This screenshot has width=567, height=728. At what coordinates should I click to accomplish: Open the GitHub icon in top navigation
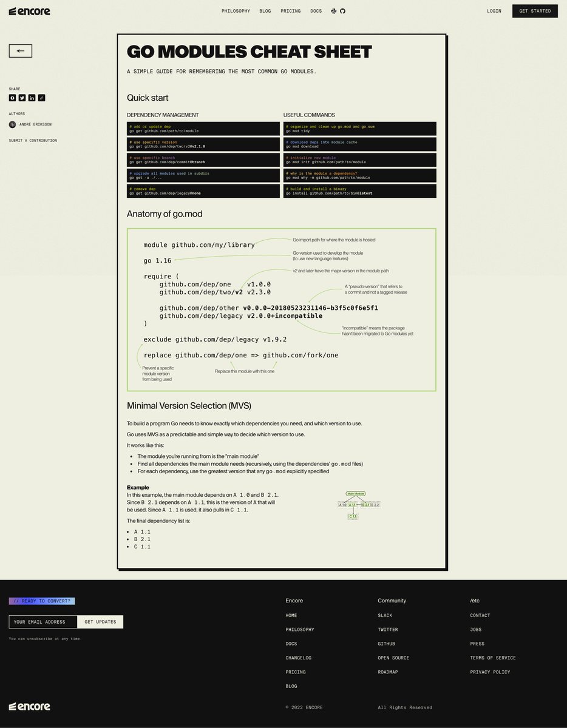342,11
